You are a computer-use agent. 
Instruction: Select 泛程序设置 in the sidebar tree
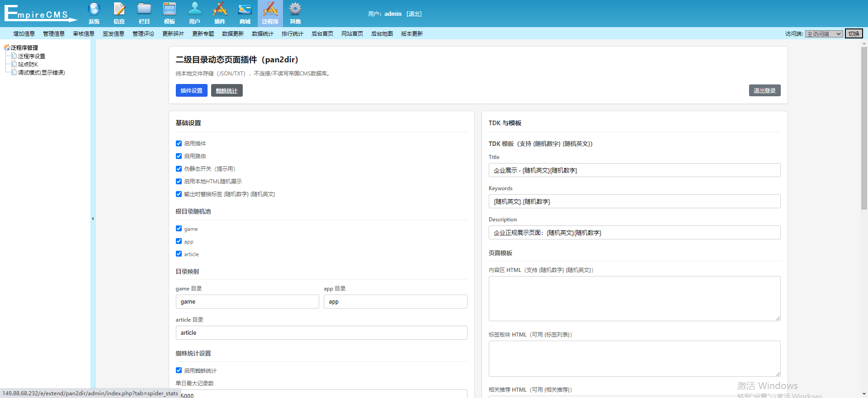click(x=31, y=56)
